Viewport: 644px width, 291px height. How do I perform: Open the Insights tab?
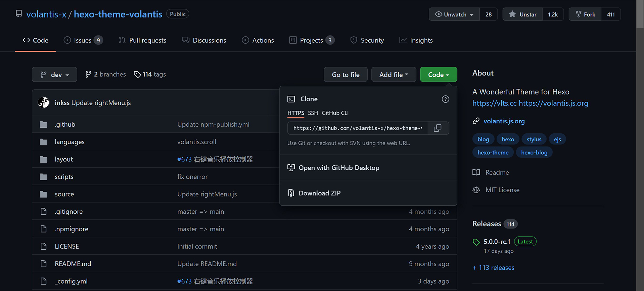(416, 40)
